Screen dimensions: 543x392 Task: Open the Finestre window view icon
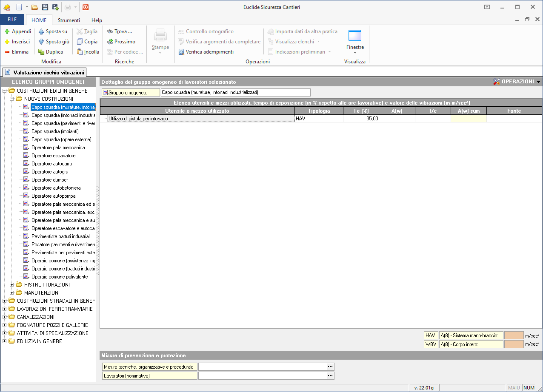coord(354,36)
